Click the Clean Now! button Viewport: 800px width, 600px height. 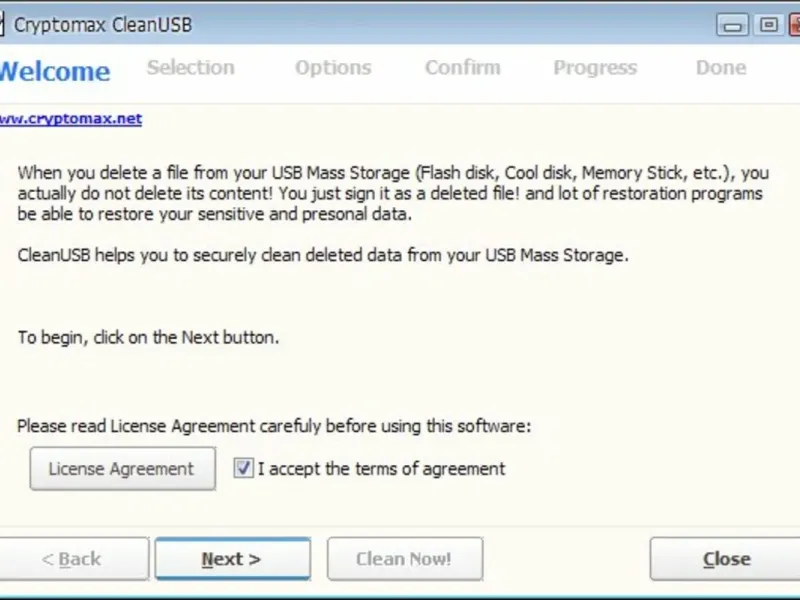(404, 559)
